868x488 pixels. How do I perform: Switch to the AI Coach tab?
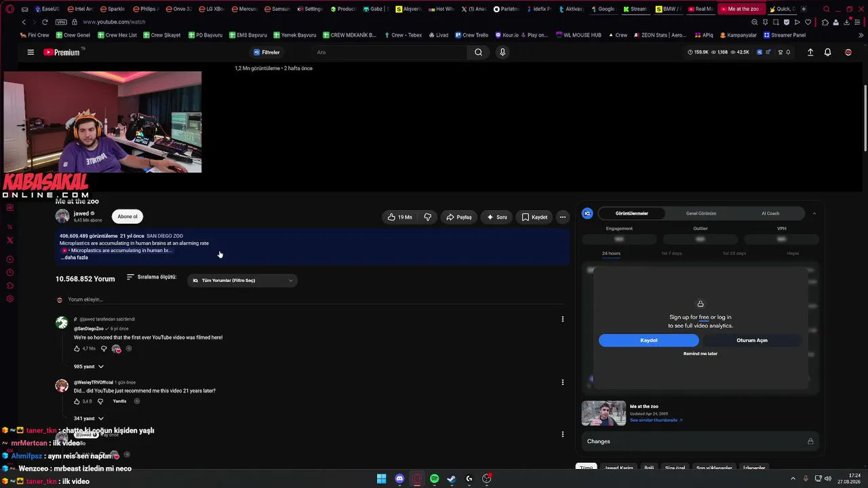[770, 213]
